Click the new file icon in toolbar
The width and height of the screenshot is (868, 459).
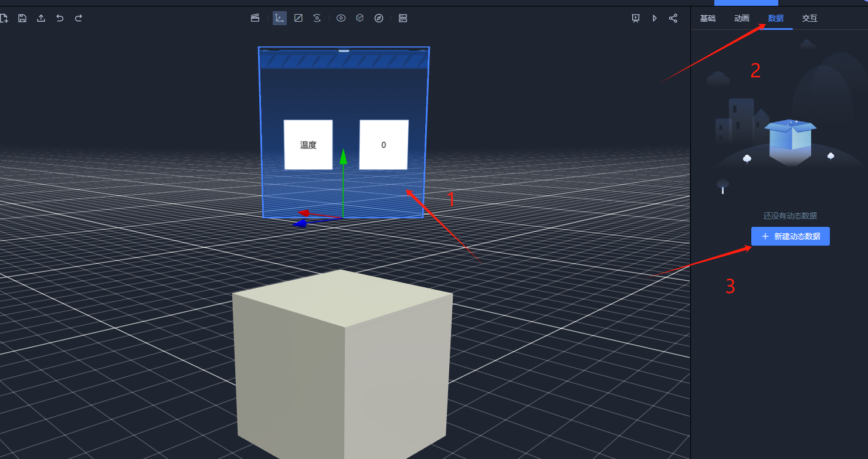point(4,18)
